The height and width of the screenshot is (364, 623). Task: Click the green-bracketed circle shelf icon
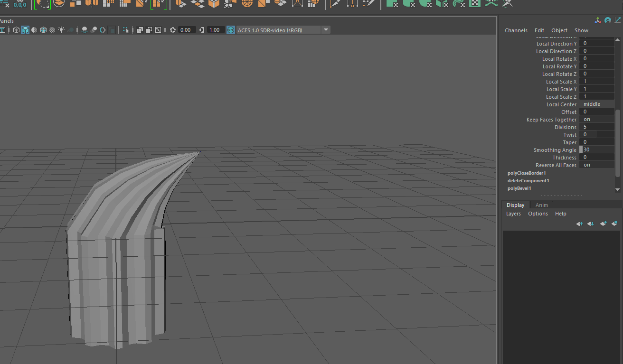[43, 4]
